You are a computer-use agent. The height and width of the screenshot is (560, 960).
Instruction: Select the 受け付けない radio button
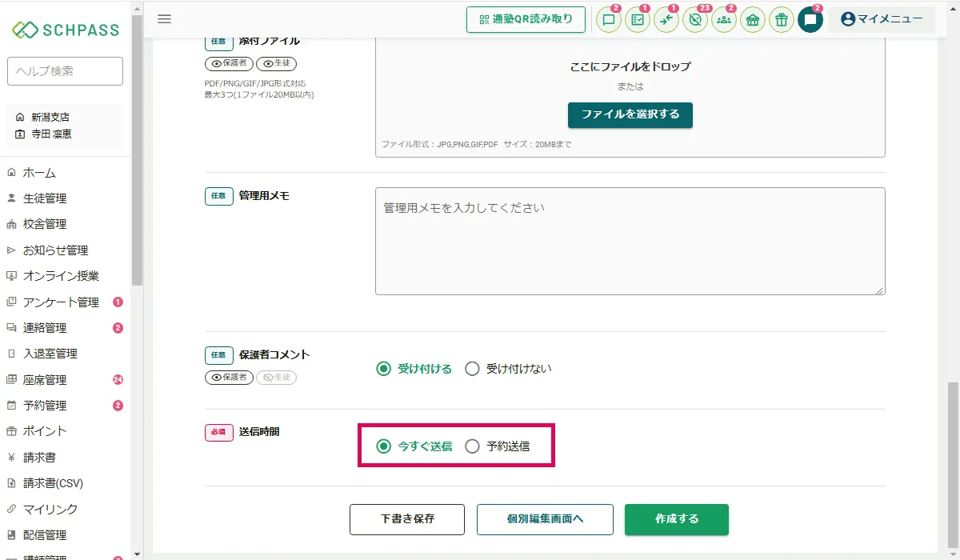coord(472,369)
